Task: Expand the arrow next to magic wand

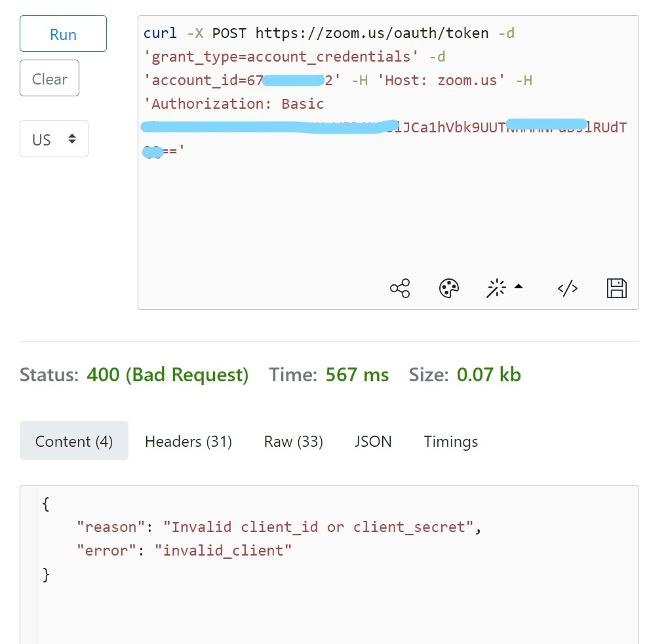Action: coord(519,286)
